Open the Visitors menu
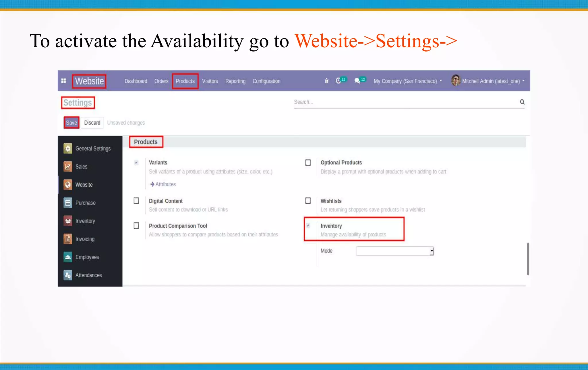 click(x=210, y=81)
